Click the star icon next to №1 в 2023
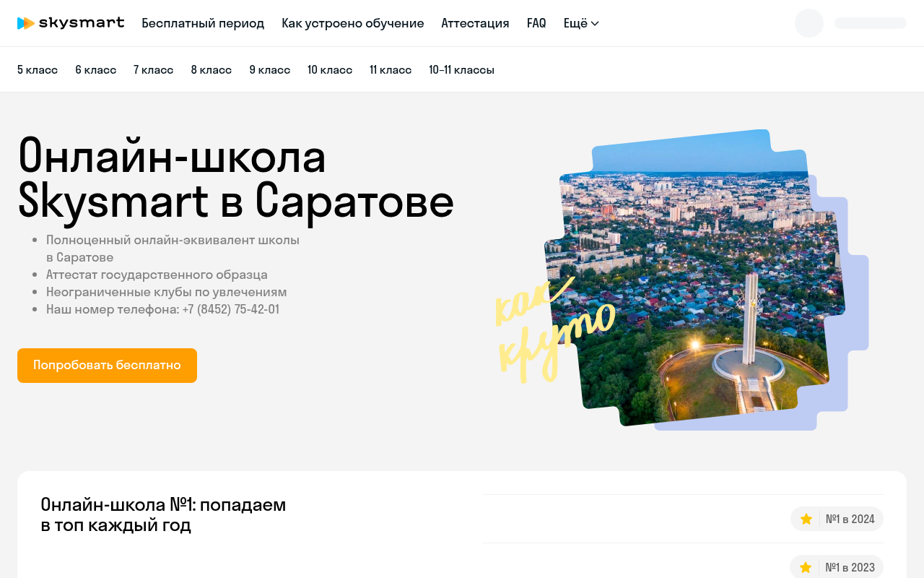The width and height of the screenshot is (924, 578). coord(806,567)
